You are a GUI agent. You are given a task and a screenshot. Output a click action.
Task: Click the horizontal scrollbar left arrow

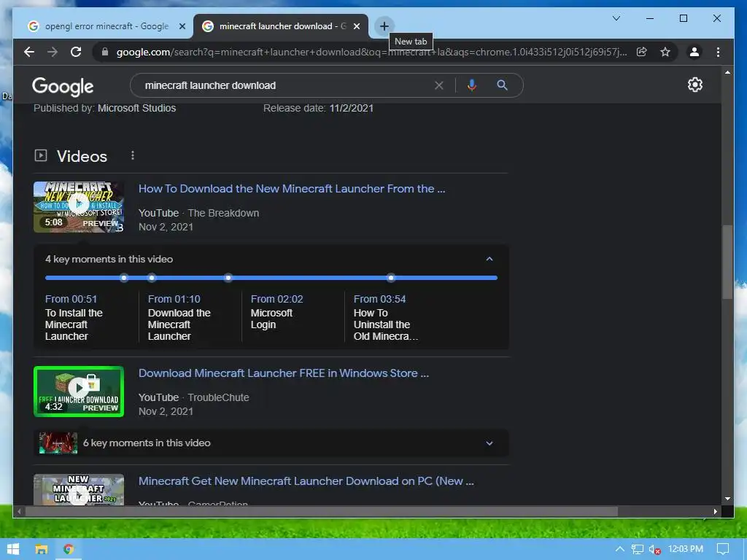click(x=18, y=511)
